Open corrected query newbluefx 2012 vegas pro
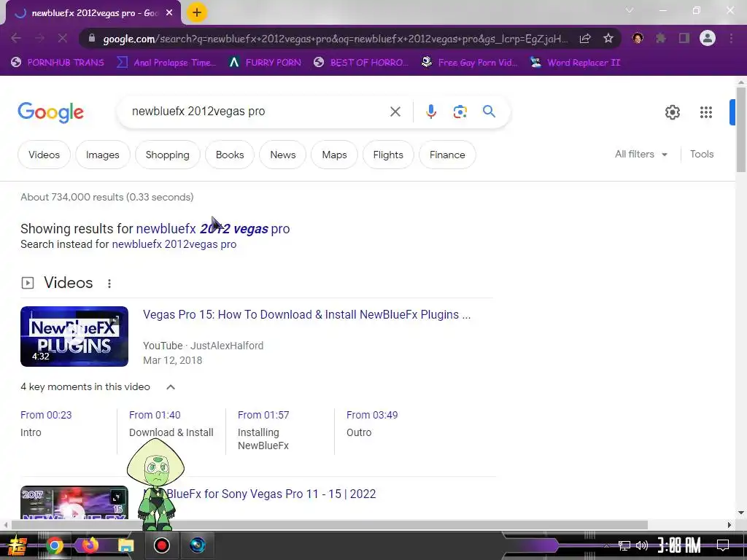The width and height of the screenshot is (747, 560). (212, 228)
